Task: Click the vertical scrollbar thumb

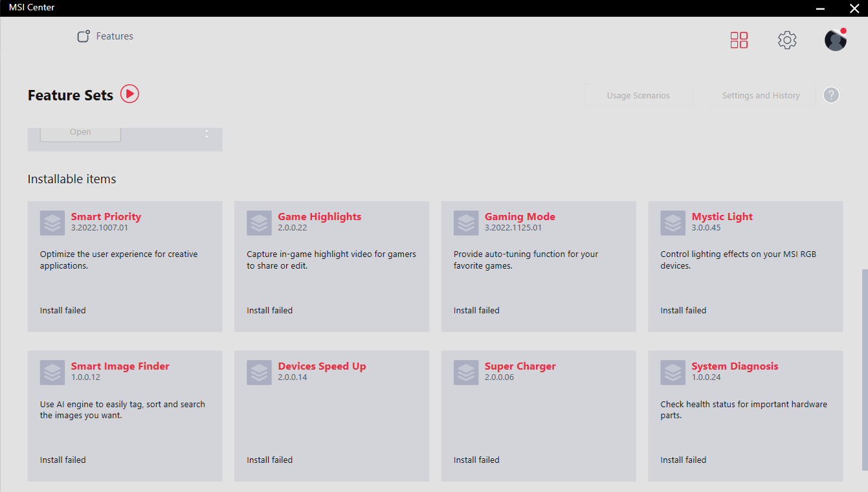Action: (865, 370)
